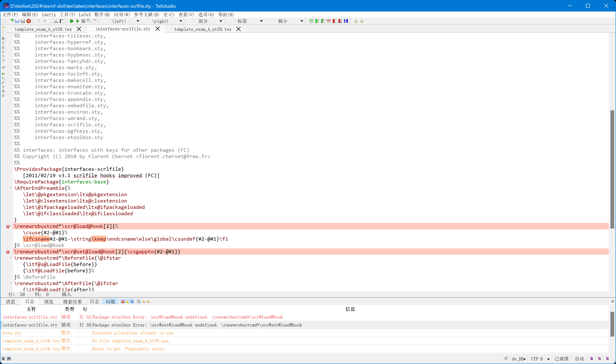Click the red Close document icon
This screenshot has height=364, width=616.
click(x=28, y=21)
